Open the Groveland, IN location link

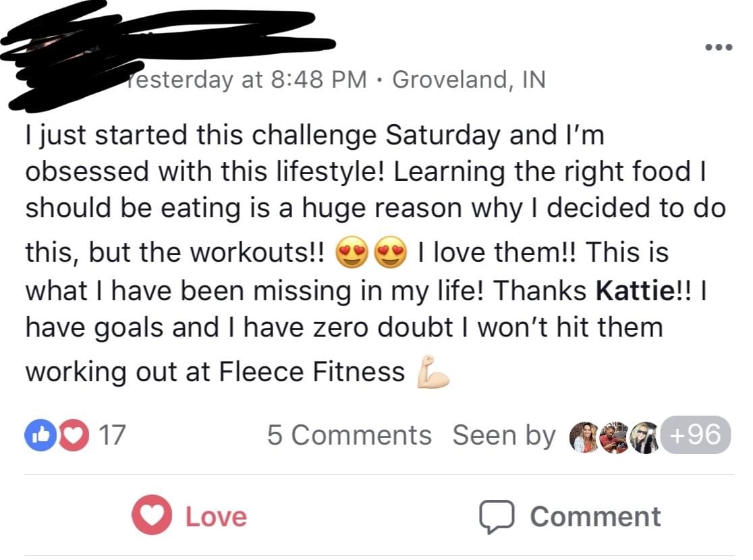pyautogui.click(x=469, y=79)
